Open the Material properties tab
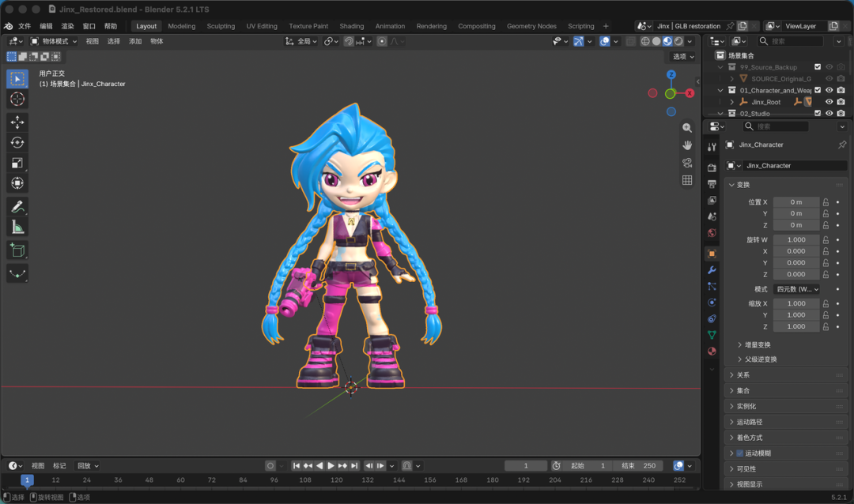The image size is (854, 504). pyautogui.click(x=712, y=351)
